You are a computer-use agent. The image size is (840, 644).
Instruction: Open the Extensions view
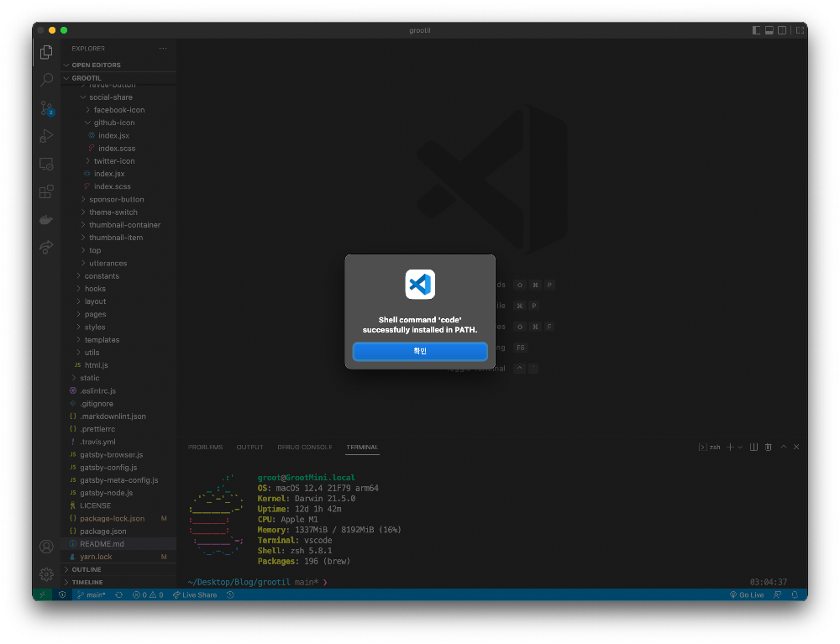(46, 191)
